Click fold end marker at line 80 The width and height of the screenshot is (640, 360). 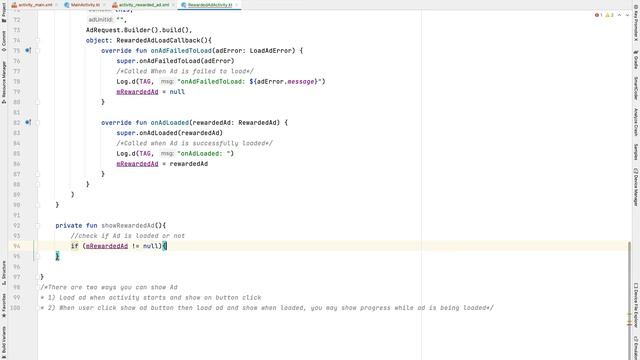pos(38,102)
